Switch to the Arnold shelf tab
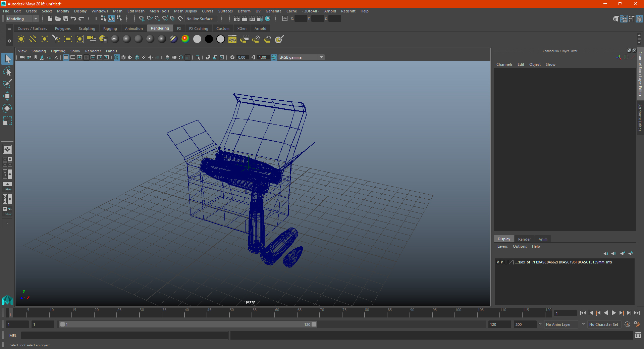The width and height of the screenshot is (644, 349). [260, 29]
